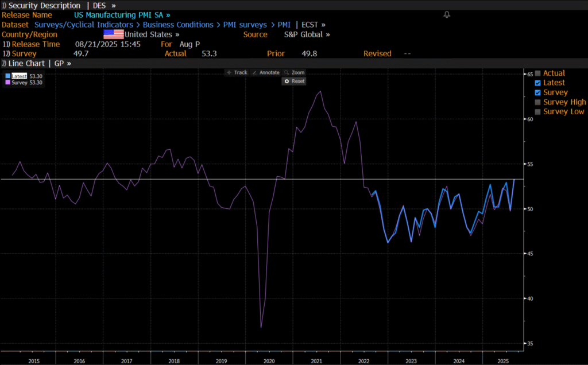The image size is (588, 365).
Task: Enable the Actual series checkbox
Action: [x=537, y=73]
